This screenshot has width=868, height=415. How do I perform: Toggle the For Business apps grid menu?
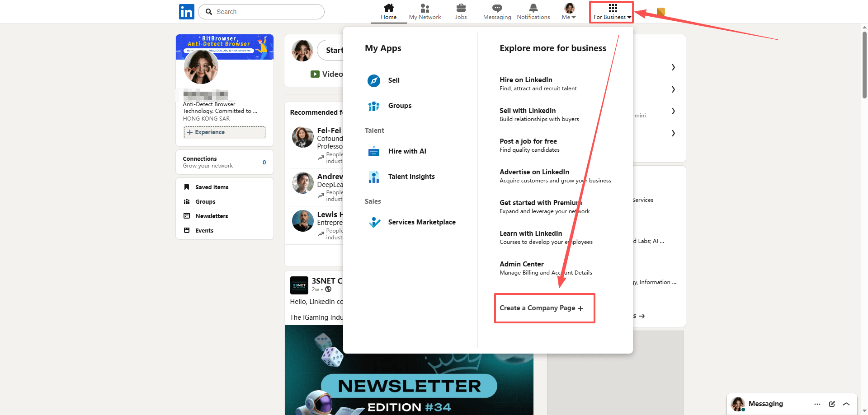(612, 12)
